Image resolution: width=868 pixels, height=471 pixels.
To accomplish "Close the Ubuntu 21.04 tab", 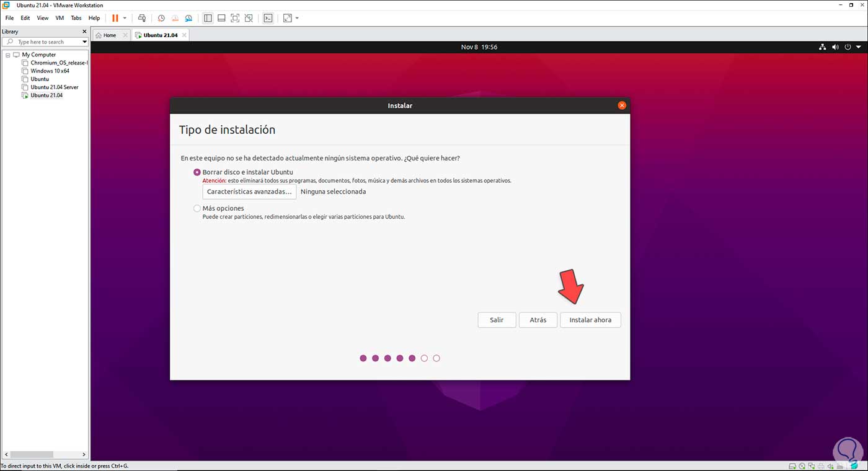I will coord(184,35).
